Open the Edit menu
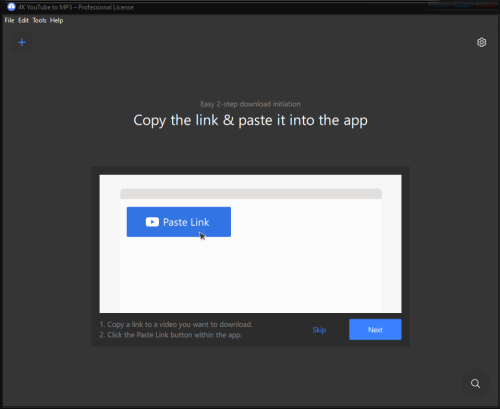 (x=23, y=20)
